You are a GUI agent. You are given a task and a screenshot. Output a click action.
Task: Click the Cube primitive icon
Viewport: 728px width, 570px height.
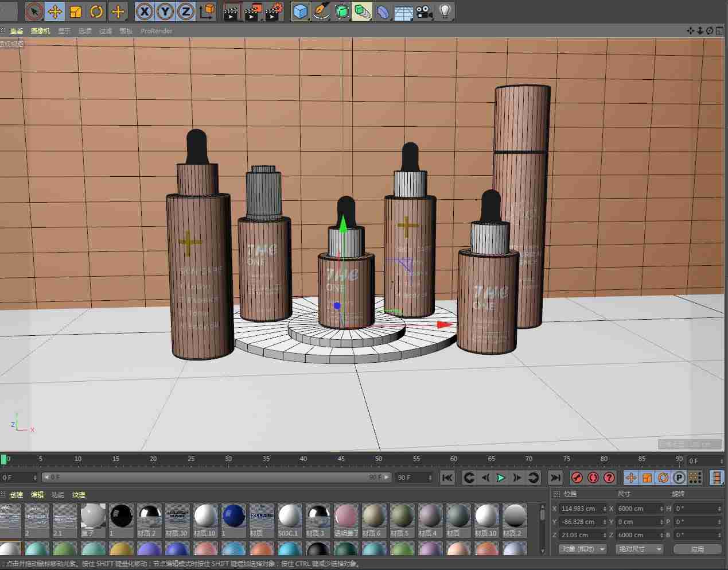coord(301,11)
